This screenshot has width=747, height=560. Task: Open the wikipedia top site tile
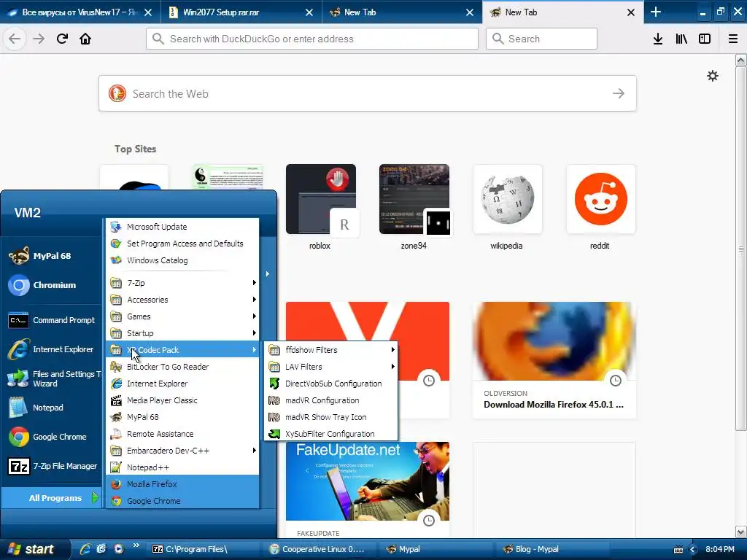pos(508,208)
